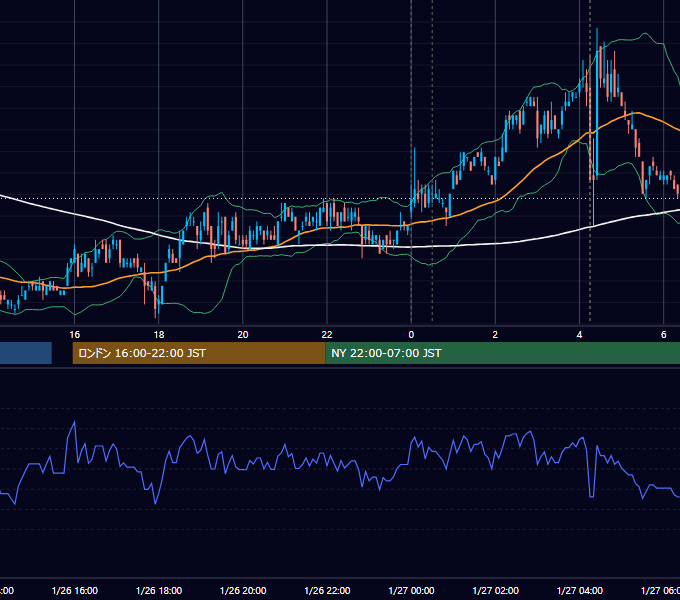The height and width of the screenshot is (600, 680).
Task: Click the 1/26 20:00 date label
Action: point(243,590)
